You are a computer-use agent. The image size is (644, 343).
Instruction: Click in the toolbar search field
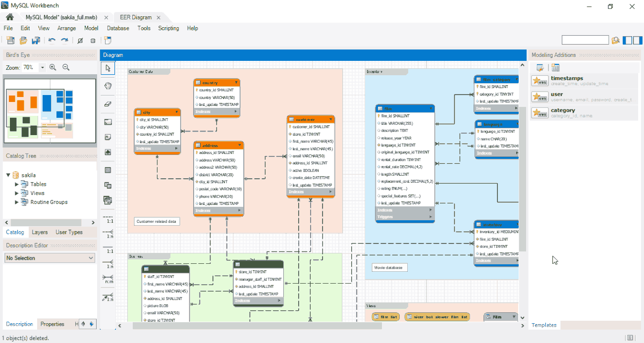click(585, 41)
